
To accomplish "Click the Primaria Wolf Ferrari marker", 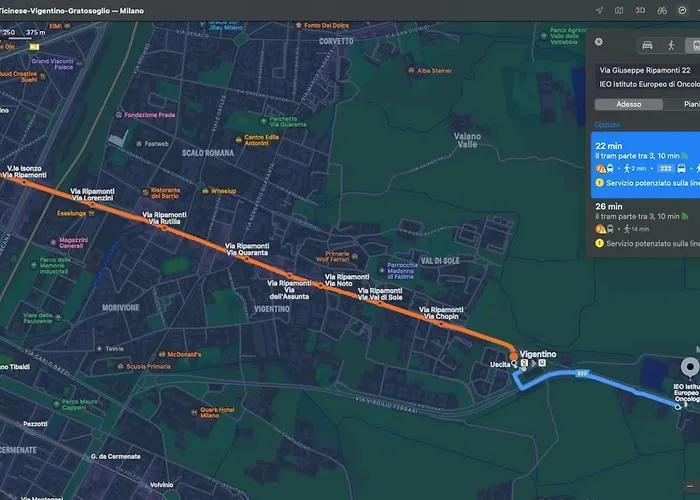I will 354,256.
